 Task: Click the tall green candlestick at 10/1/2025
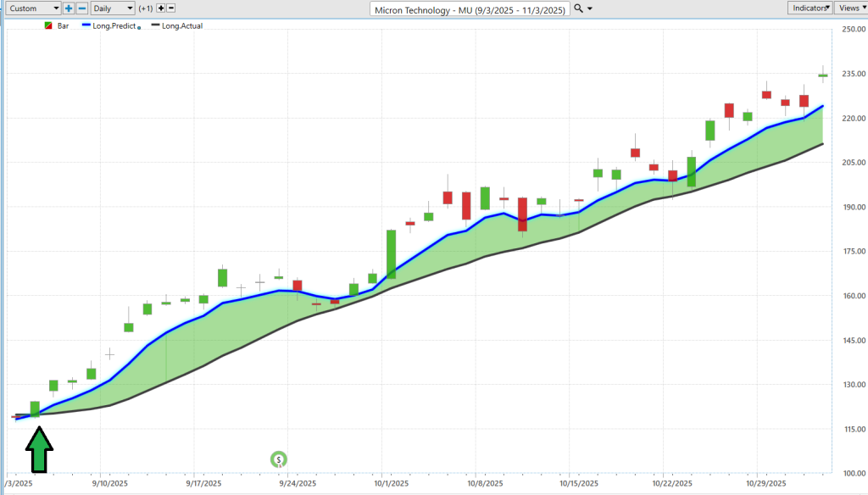pos(391,253)
